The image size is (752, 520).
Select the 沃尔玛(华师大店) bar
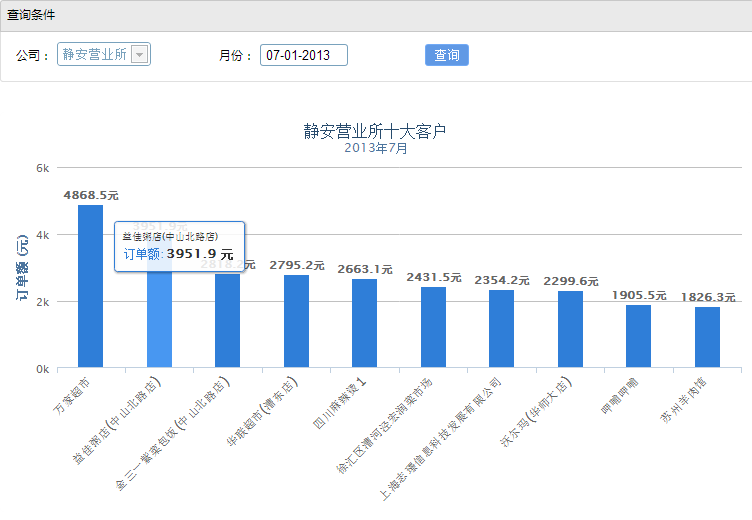(x=571, y=330)
